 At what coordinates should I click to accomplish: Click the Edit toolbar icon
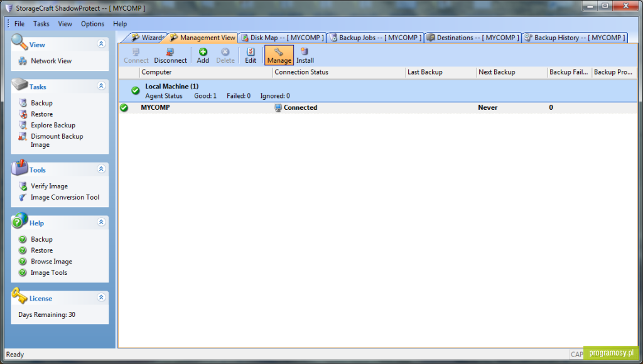pyautogui.click(x=251, y=51)
